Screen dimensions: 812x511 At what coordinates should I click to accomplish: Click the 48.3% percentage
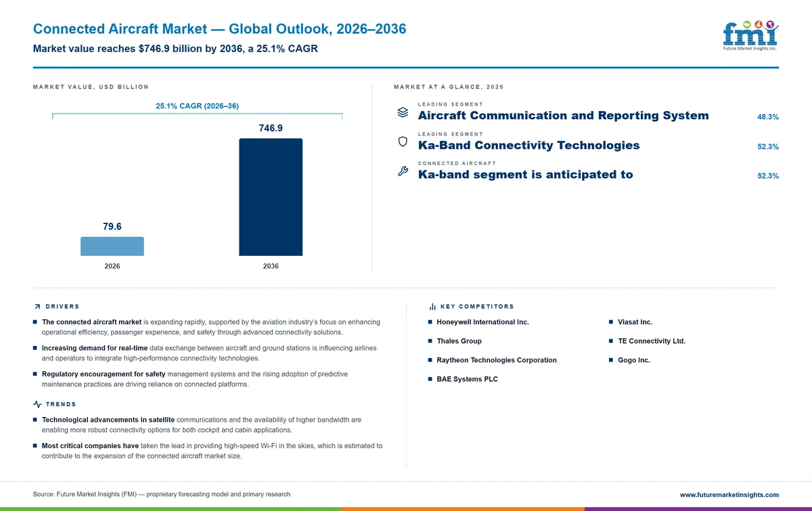tap(768, 117)
